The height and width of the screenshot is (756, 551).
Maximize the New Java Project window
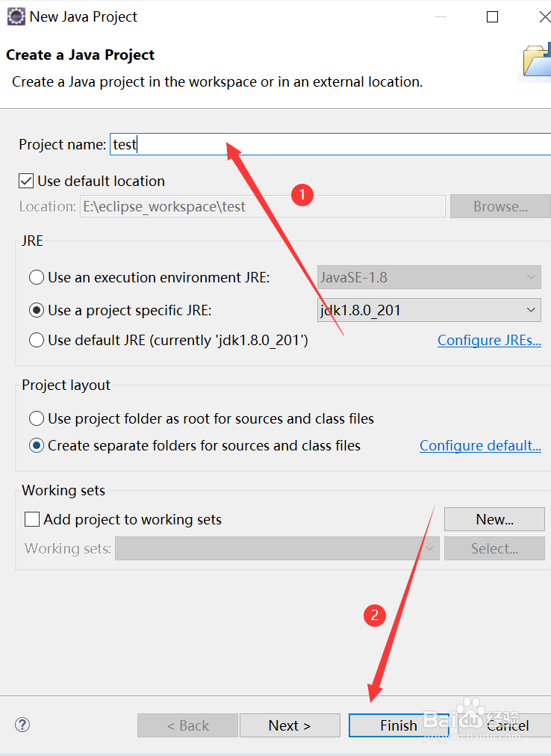492,16
